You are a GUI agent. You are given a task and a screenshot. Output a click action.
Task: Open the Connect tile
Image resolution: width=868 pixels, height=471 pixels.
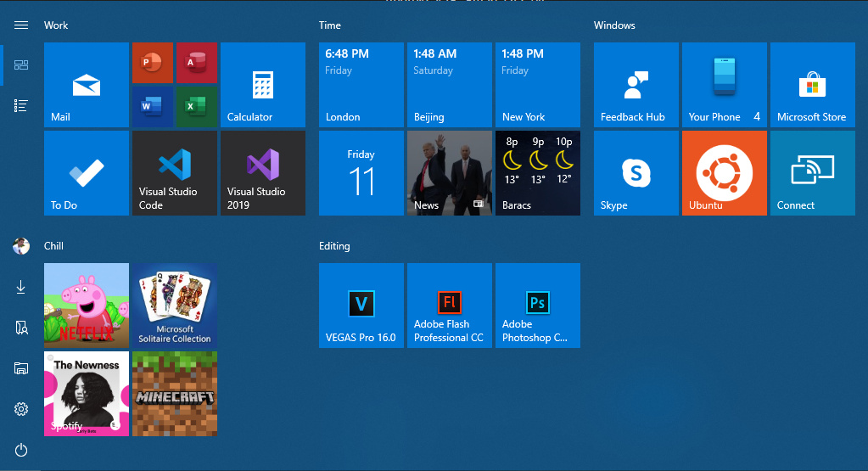tap(813, 173)
